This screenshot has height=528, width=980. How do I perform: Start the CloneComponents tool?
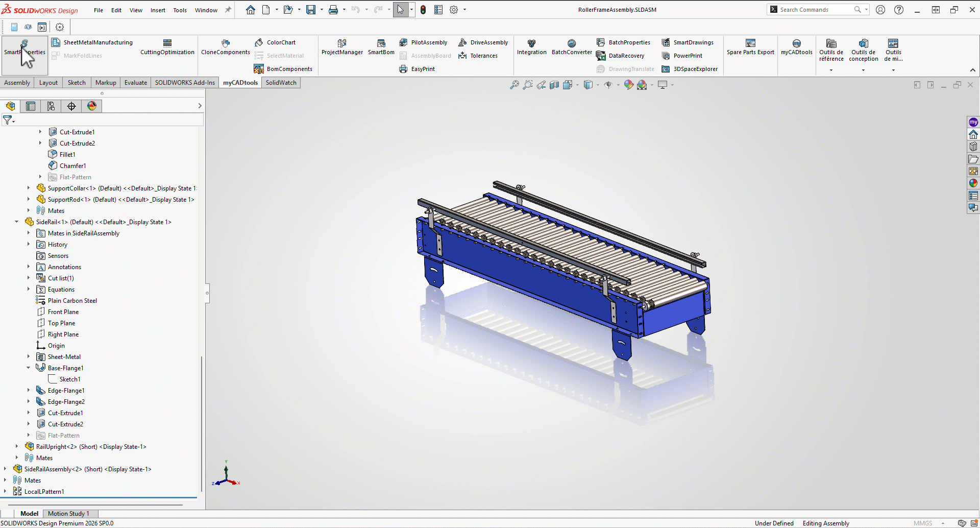pyautogui.click(x=225, y=47)
